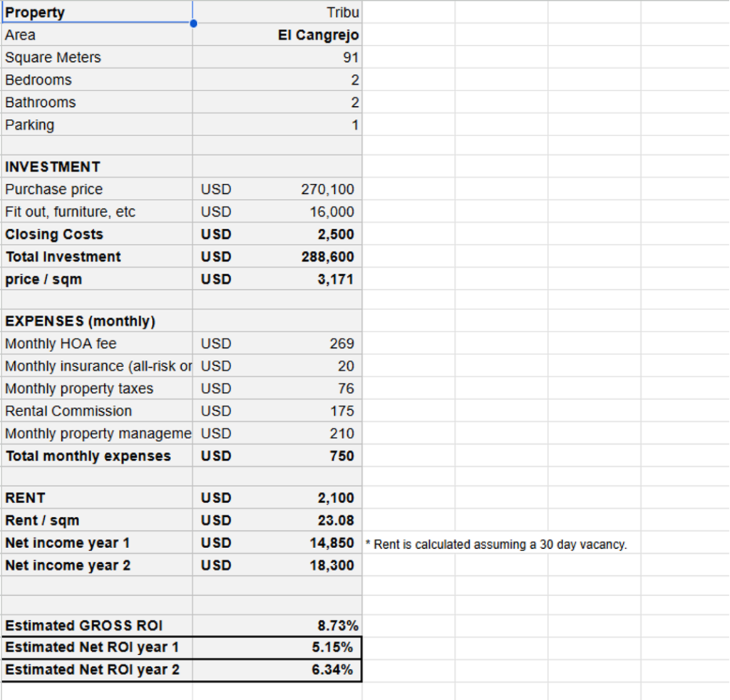The height and width of the screenshot is (700, 730).
Task: Click the 'Closing Costs' label cell
Action: (x=97, y=234)
